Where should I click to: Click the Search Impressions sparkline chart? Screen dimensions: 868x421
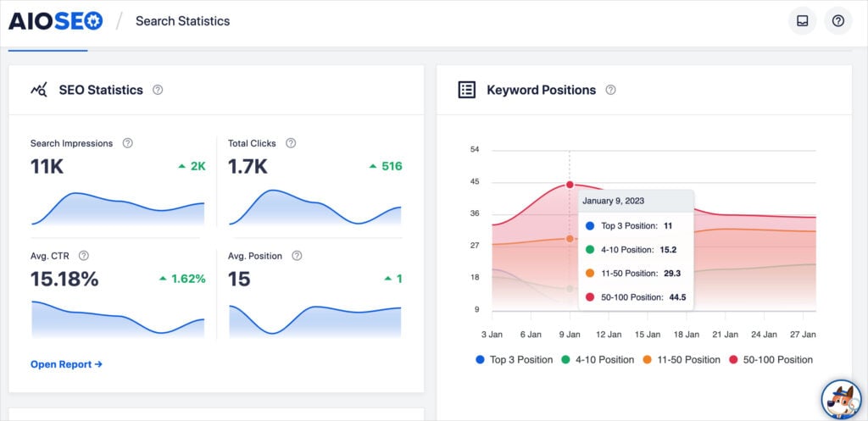point(118,208)
